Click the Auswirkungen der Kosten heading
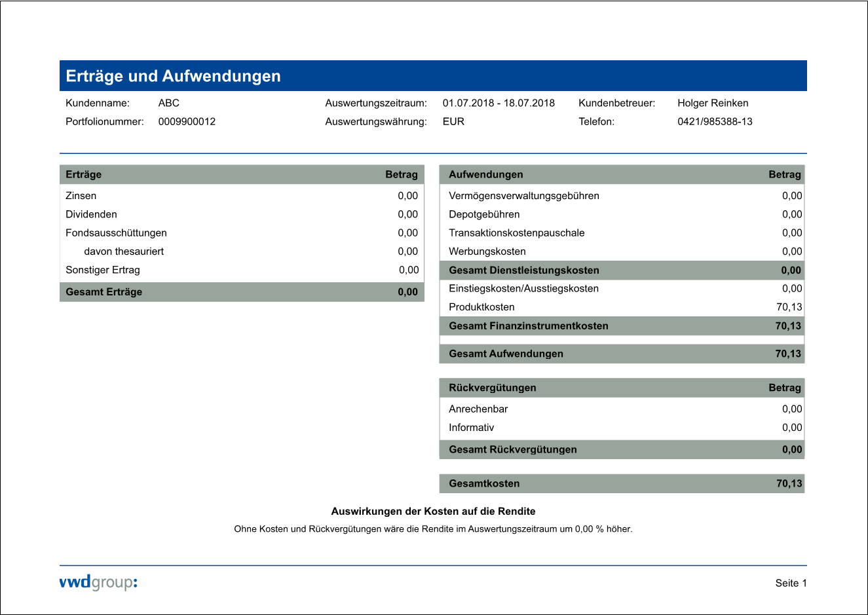868x615 pixels. click(433, 512)
